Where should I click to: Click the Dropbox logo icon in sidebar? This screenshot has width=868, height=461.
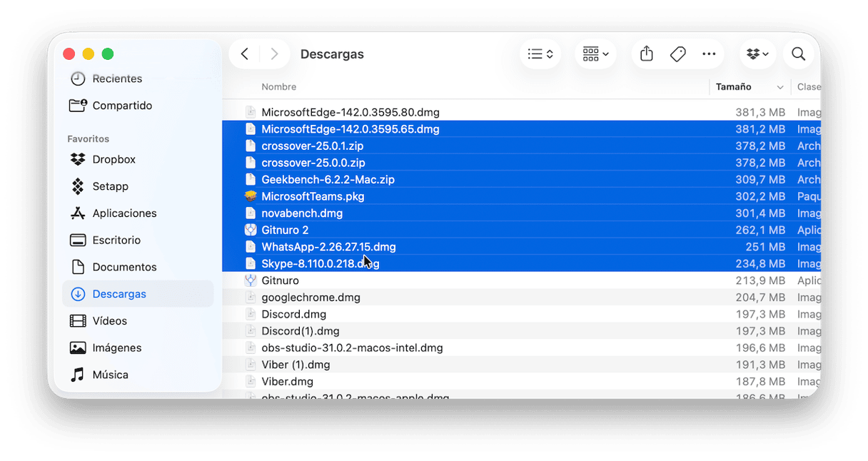click(78, 160)
